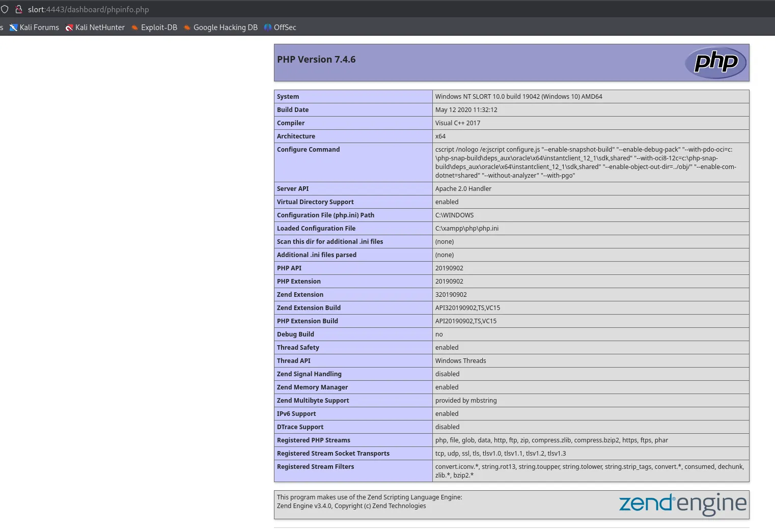Click the System row label
The height and width of the screenshot is (532, 775).
(x=288, y=97)
